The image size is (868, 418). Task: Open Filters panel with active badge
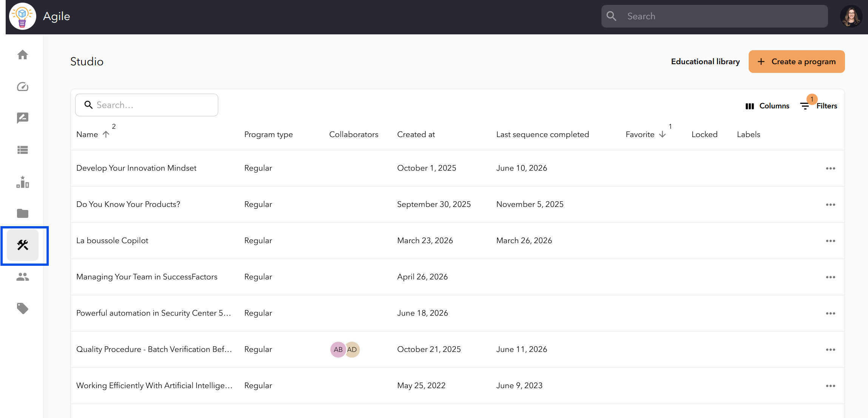(819, 106)
